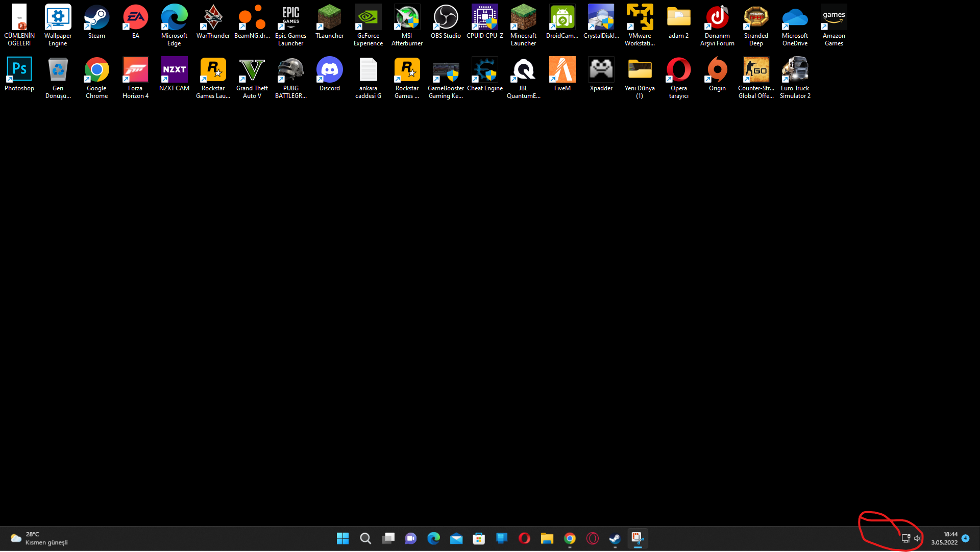980x552 pixels.
Task: Select Euro Truck Simulator 2 icon
Action: click(795, 78)
